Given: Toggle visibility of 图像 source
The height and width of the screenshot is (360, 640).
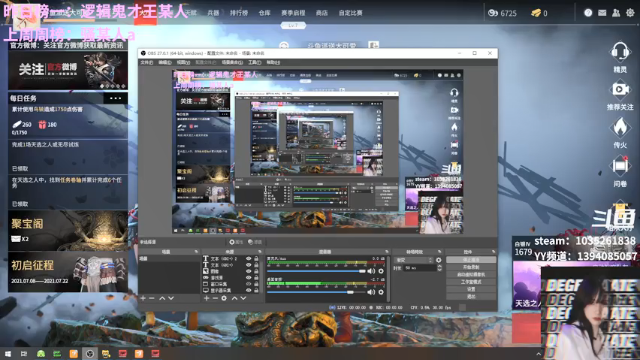Looking at the screenshot, I should (248, 271).
